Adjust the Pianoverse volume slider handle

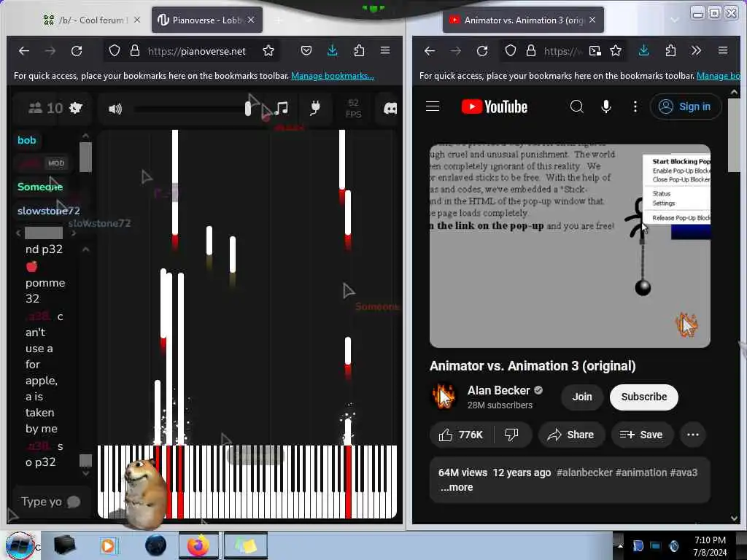coord(248,109)
